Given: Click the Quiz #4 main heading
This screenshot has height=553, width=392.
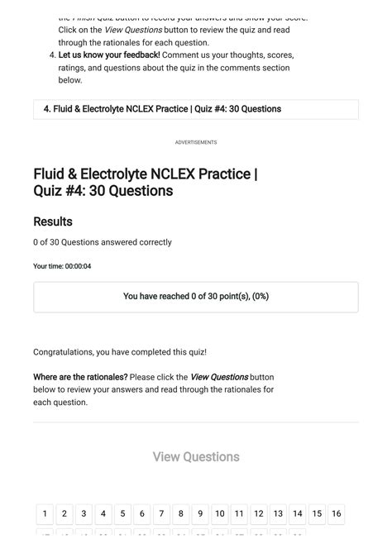Looking at the screenshot, I should point(146,183).
